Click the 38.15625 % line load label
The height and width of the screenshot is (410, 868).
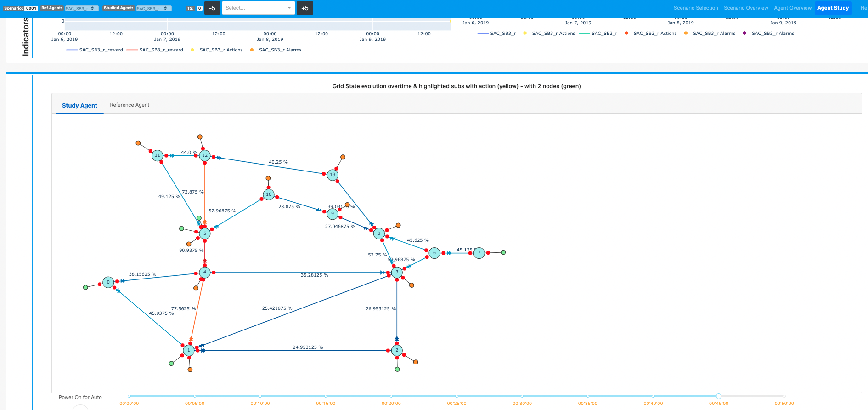click(142, 274)
